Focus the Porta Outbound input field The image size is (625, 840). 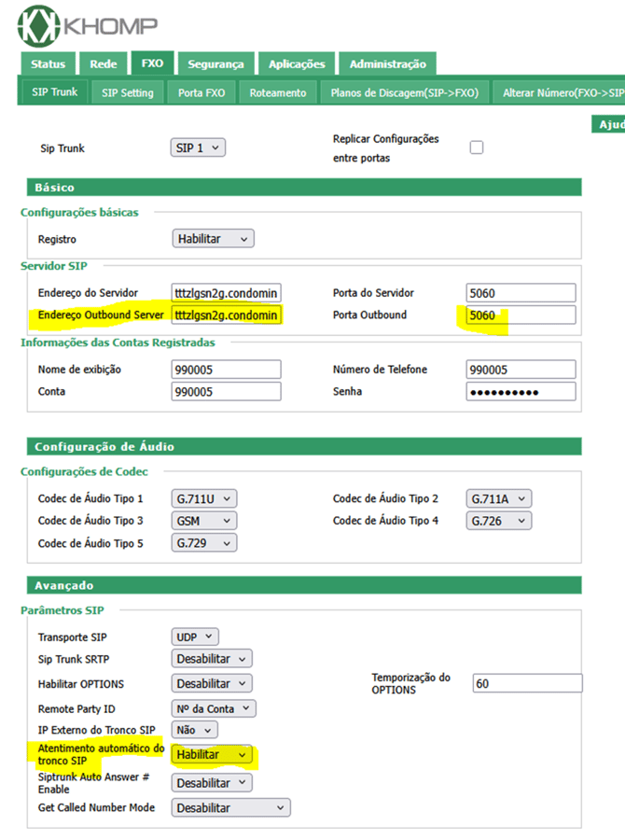[x=521, y=315]
